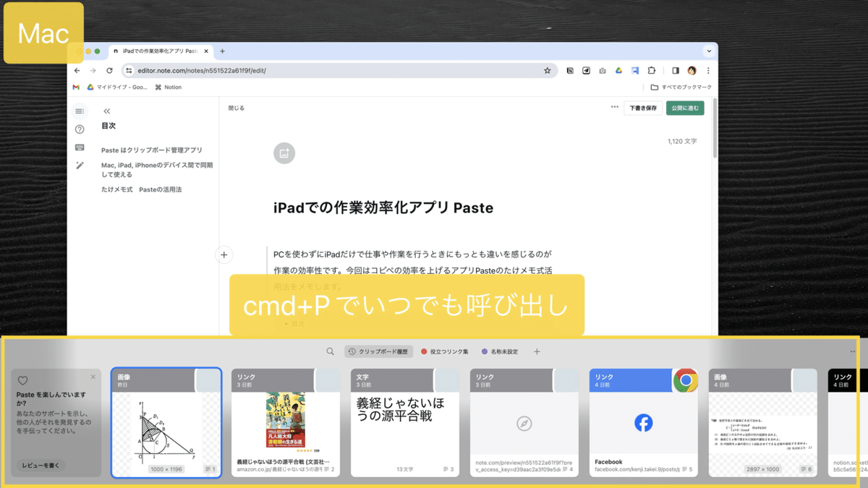The height and width of the screenshot is (488, 868).
Task: Click Chrome forward navigation arrow
Action: pos(93,71)
